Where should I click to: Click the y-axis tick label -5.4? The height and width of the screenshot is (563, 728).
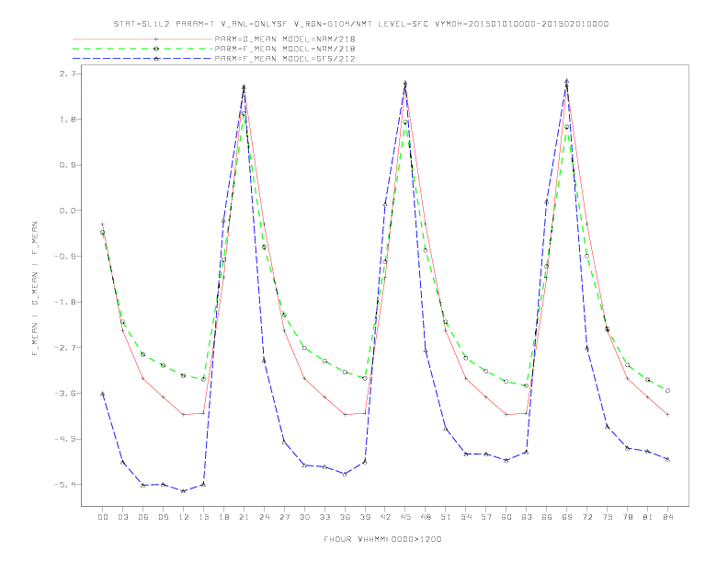coord(64,485)
